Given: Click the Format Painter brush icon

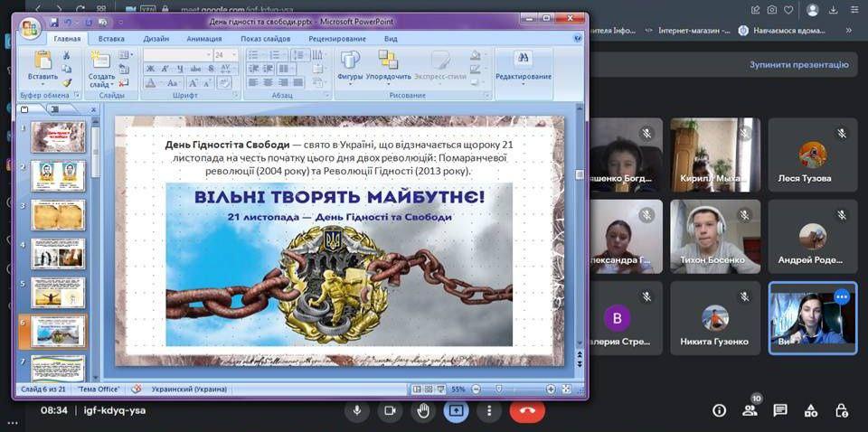Looking at the screenshot, I should (66, 82).
